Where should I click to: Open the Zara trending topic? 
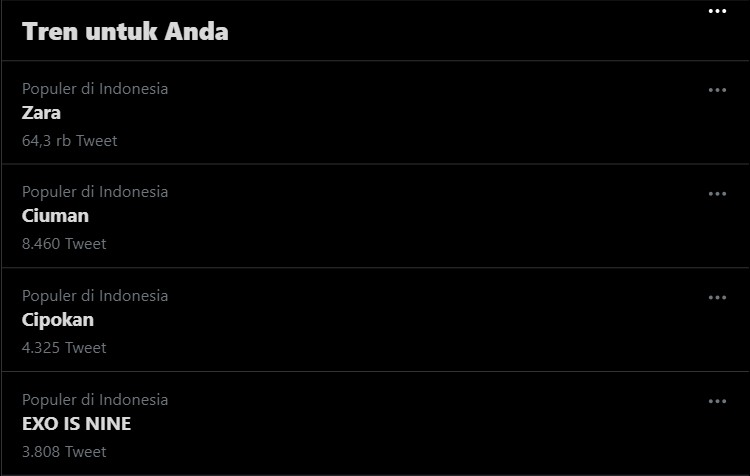pos(42,113)
